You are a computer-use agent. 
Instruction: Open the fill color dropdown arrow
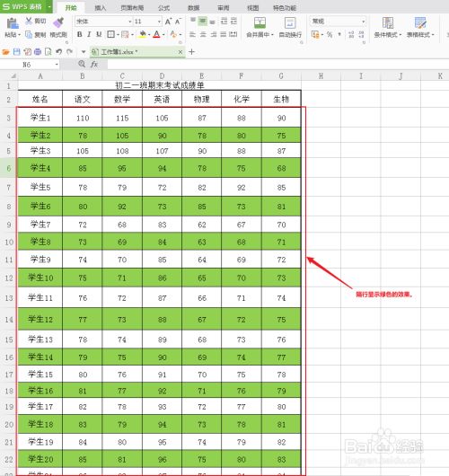coord(149,35)
